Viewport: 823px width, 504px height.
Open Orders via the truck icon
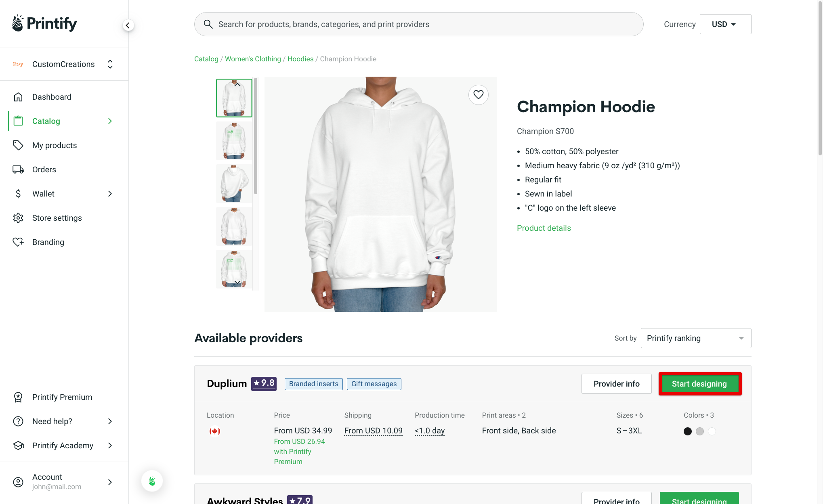click(18, 169)
